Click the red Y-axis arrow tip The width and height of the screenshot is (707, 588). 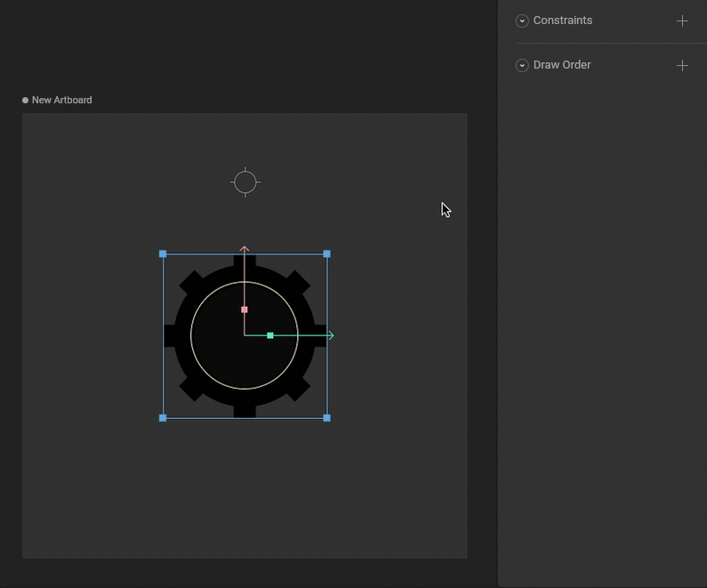click(x=245, y=250)
